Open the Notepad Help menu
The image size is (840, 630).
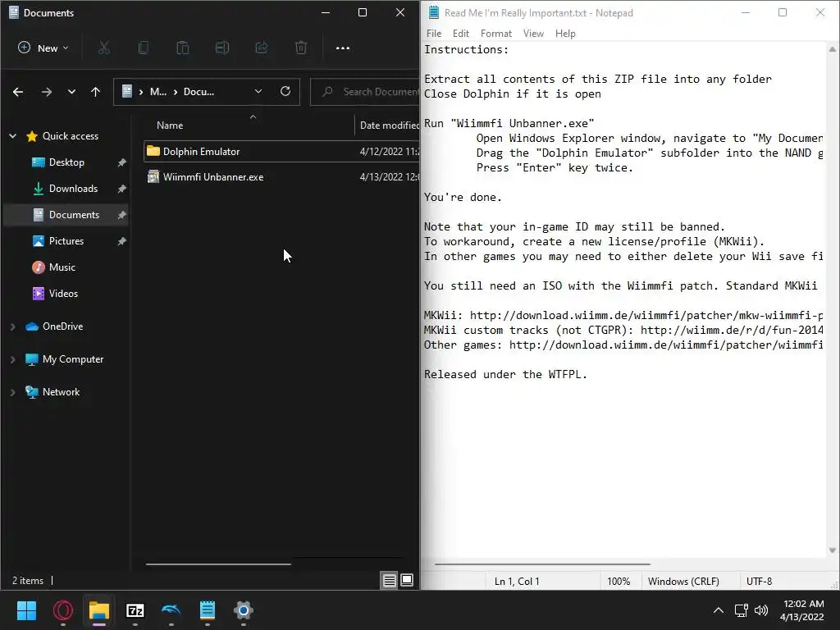(x=565, y=34)
